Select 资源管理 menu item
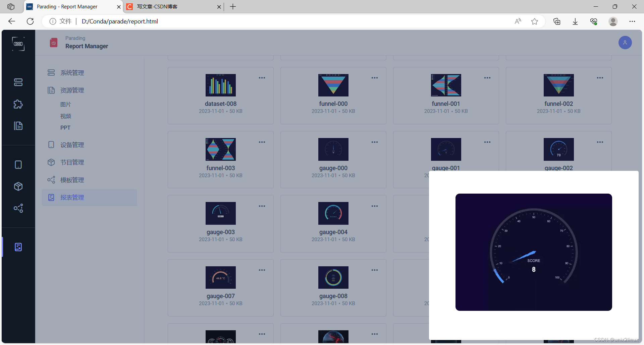The image size is (644, 345). 90,90
